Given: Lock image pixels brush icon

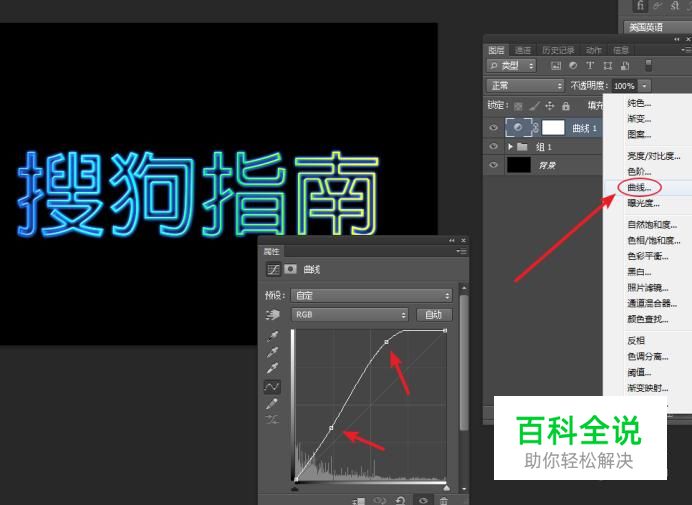Looking at the screenshot, I should [x=534, y=106].
